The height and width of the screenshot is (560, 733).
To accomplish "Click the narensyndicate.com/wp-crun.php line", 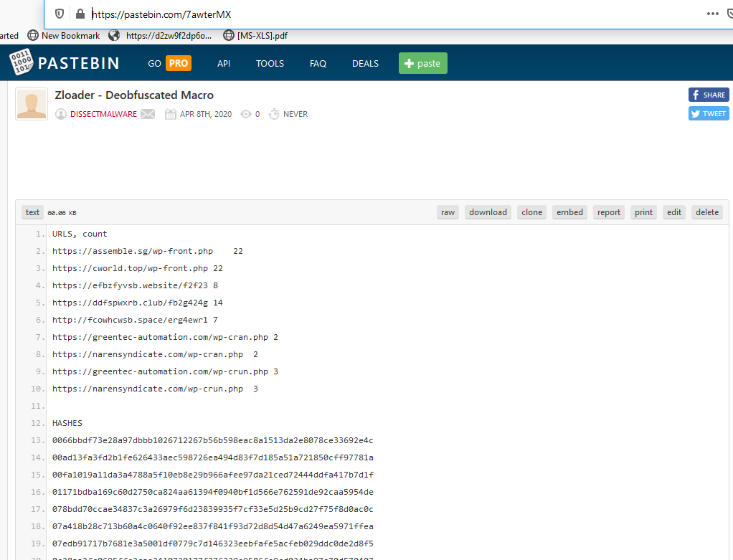I will [155, 389].
